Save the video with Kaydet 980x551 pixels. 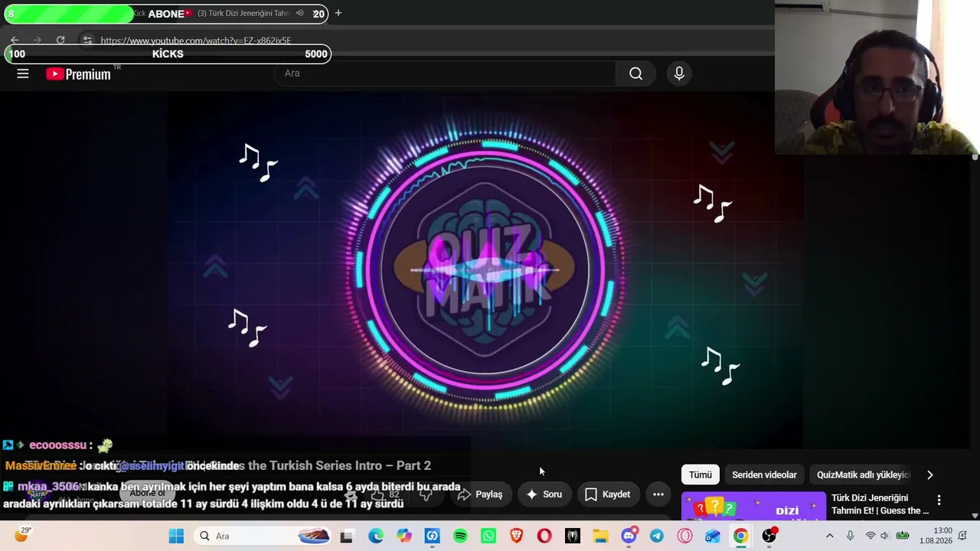(x=608, y=494)
